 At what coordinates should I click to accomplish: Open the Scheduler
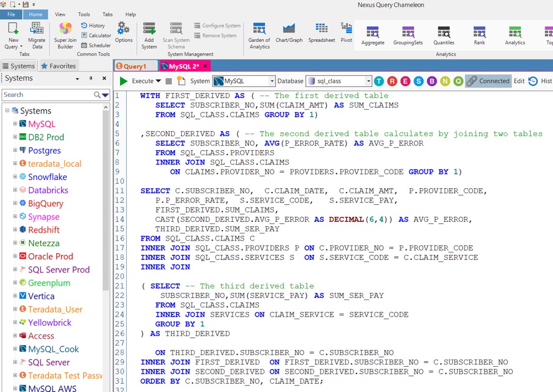tap(95, 45)
